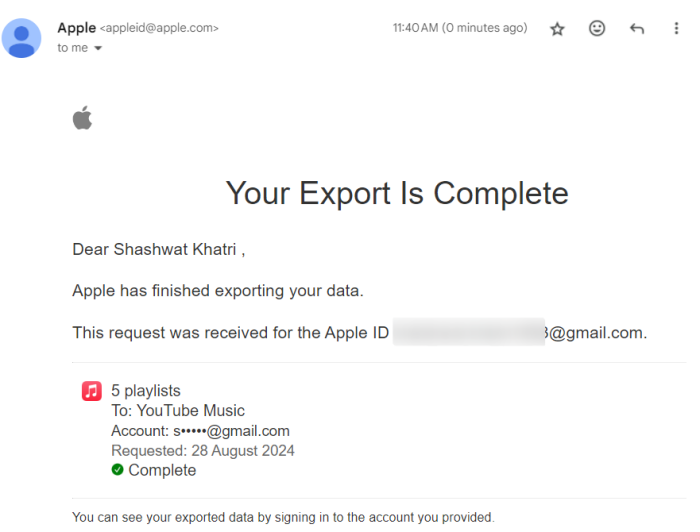Viewport: 700px width, 532px height.
Task: Click the "5 playlists" text
Action: click(x=146, y=391)
